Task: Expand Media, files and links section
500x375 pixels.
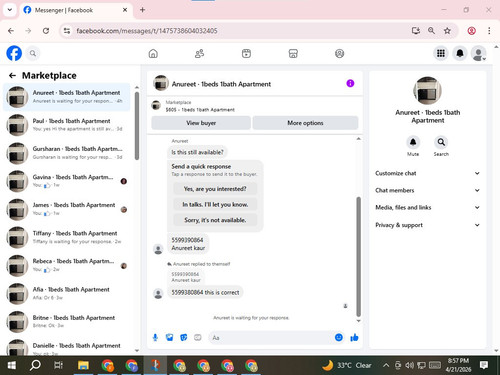Action: click(428, 207)
